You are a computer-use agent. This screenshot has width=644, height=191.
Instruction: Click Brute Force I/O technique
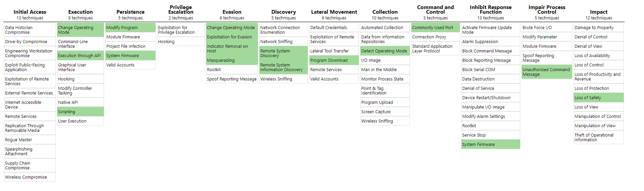coord(547,28)
